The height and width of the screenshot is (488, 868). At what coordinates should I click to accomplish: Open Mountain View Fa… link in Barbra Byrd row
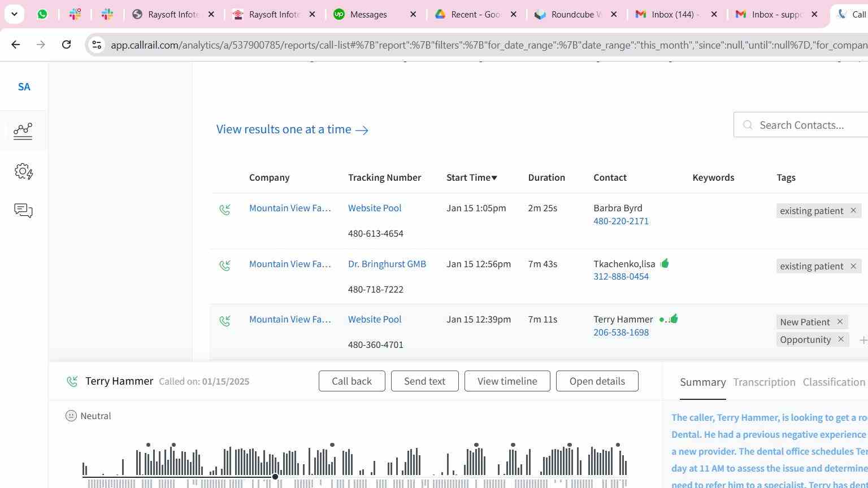click(290, 208)
